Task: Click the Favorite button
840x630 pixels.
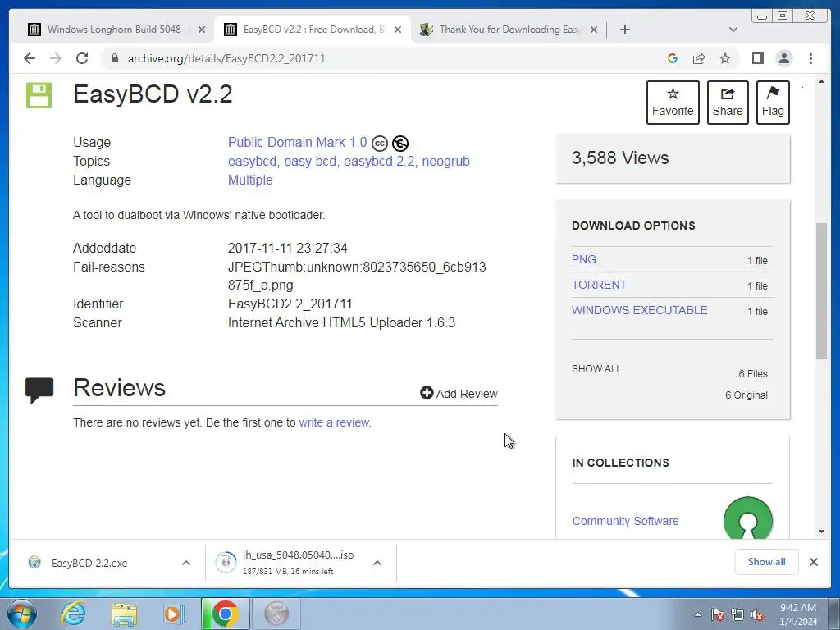Action: pos(673,103)
